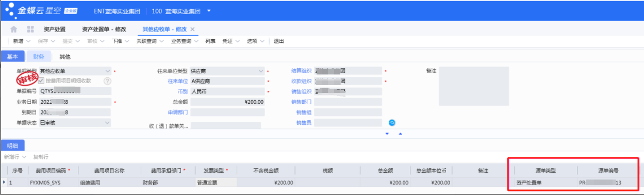Screen dimensions: 644x195
Task: Select the 其他应收单 - 修改 tab
Action: tap(164, 29)
